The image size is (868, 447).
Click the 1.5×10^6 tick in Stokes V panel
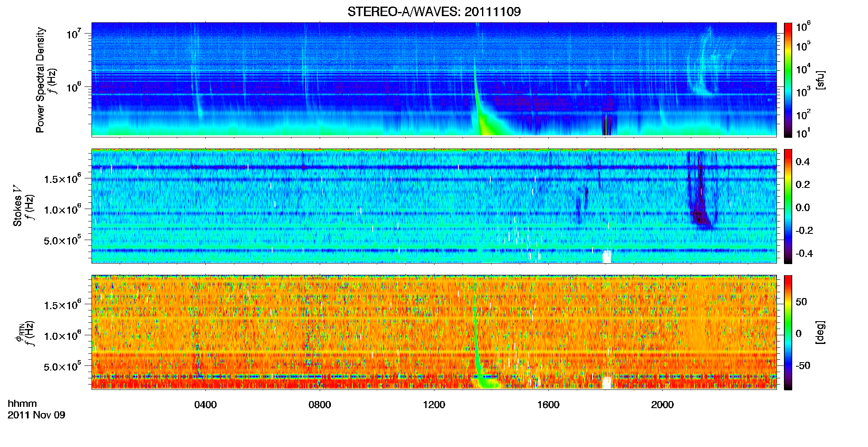[x=63, y=178]
